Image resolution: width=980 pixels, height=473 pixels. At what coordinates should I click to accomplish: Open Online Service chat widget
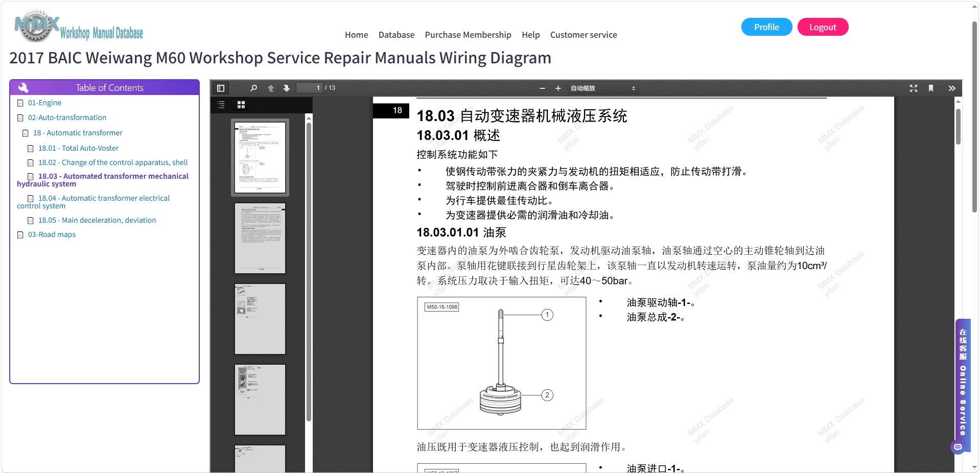[x=963, y=383]
